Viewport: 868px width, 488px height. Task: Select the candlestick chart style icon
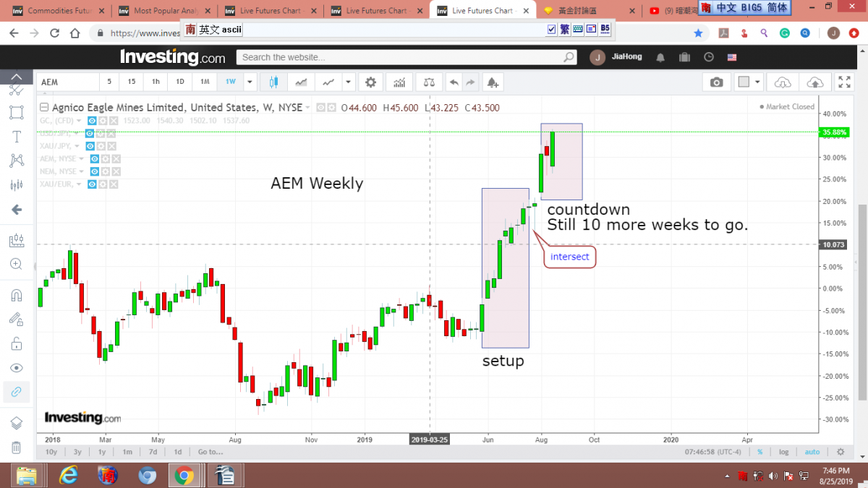pos(273,82)
